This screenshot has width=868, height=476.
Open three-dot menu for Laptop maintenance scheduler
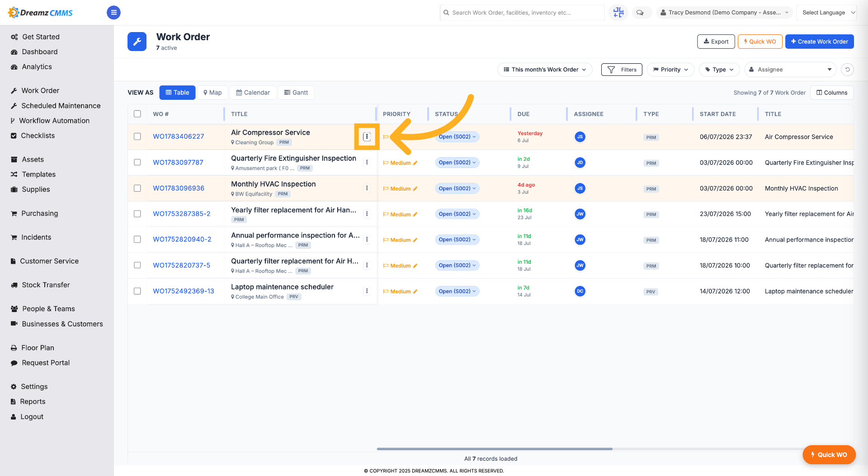click(367, 291)
